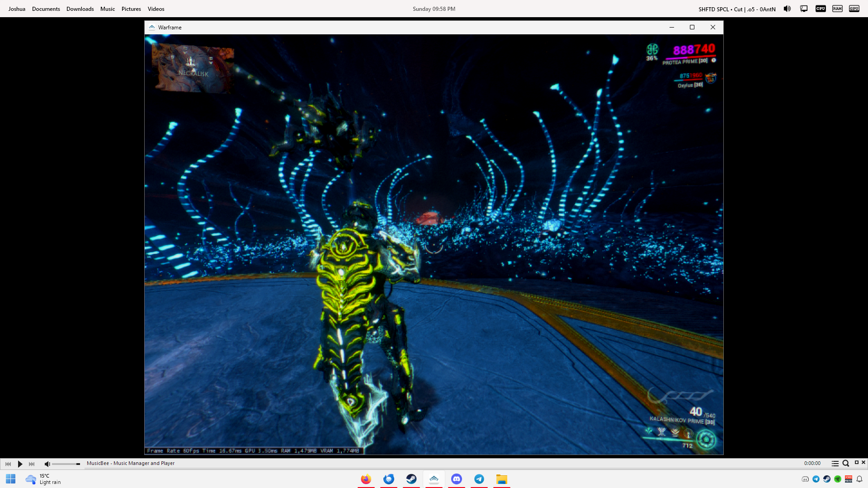Open Firefox from the taskbar
868x488 pixels.
[366, 479]
